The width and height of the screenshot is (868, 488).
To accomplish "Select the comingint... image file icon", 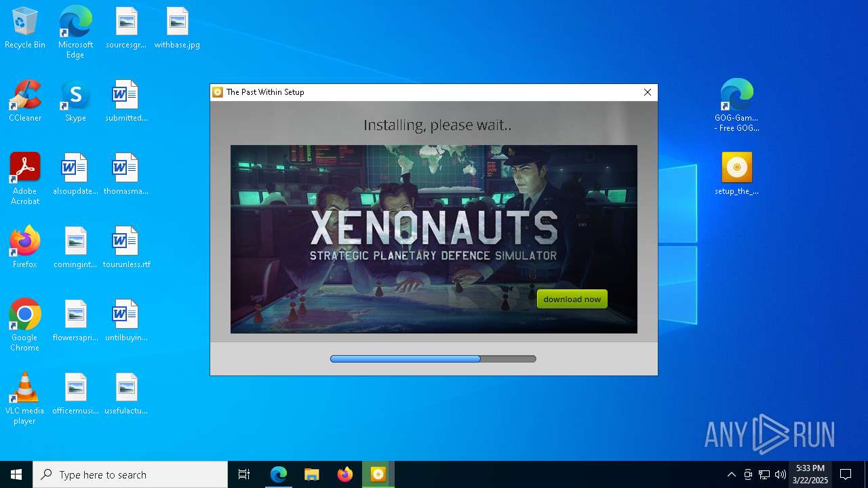I will coord(75,248).
